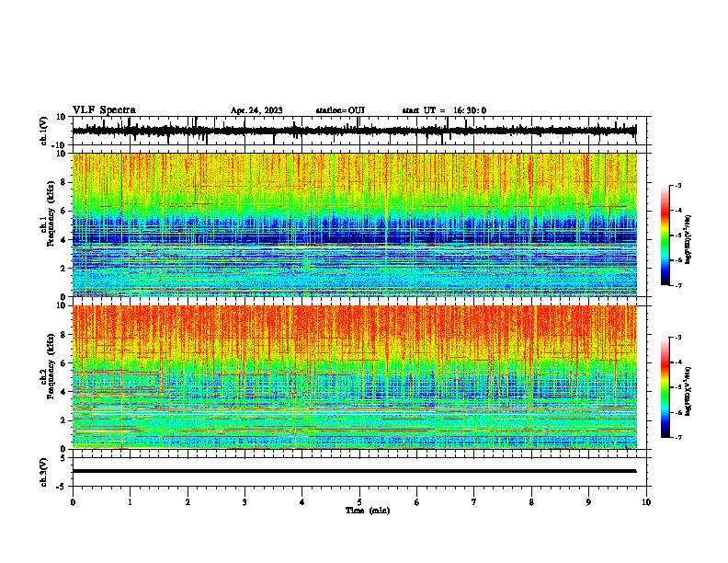Click the time axis tick label "0"
728x563 pixels.
[73, 502]
